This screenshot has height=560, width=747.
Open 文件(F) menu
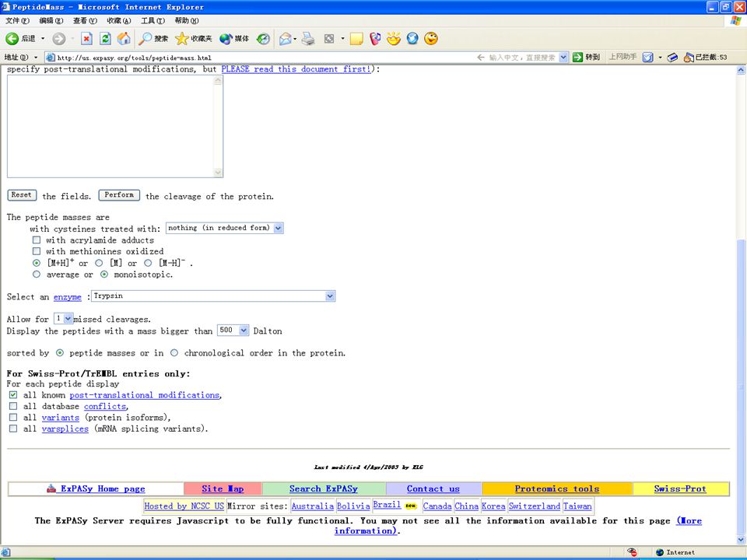coord(17,20)
